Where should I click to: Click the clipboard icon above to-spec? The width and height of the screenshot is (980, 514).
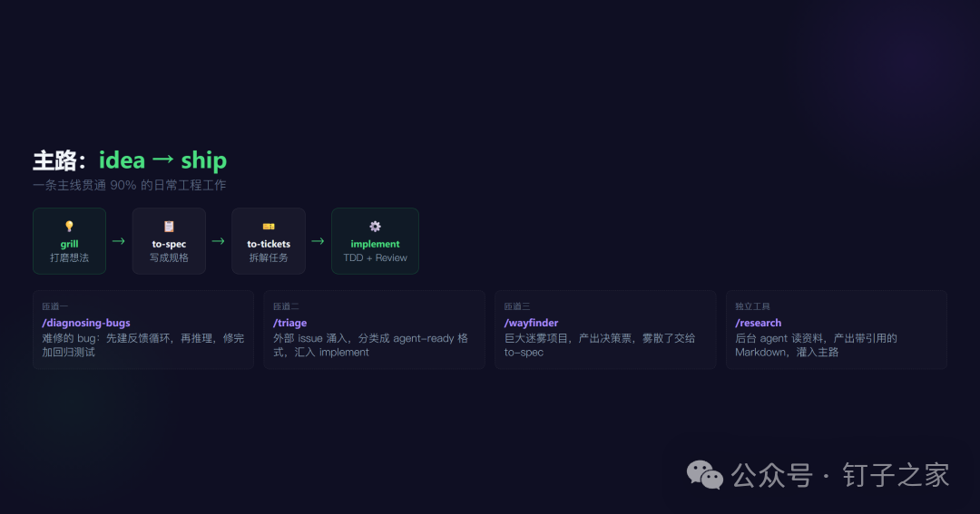tap(169, 226)
